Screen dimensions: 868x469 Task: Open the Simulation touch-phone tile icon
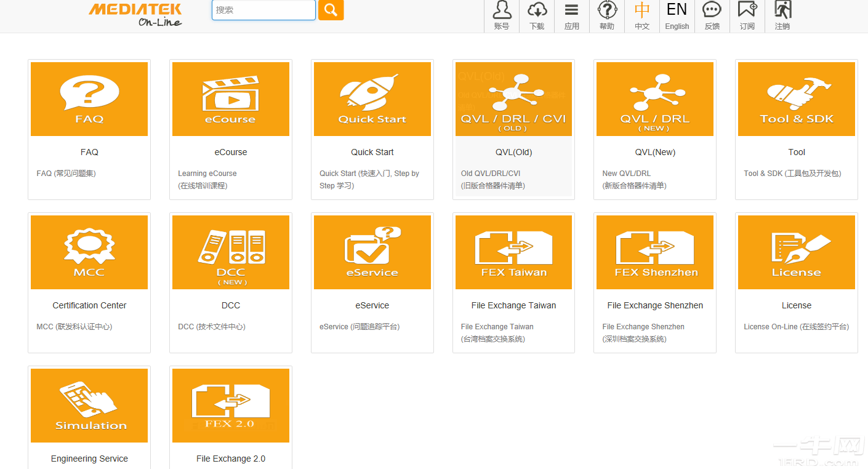coord(89,406)
